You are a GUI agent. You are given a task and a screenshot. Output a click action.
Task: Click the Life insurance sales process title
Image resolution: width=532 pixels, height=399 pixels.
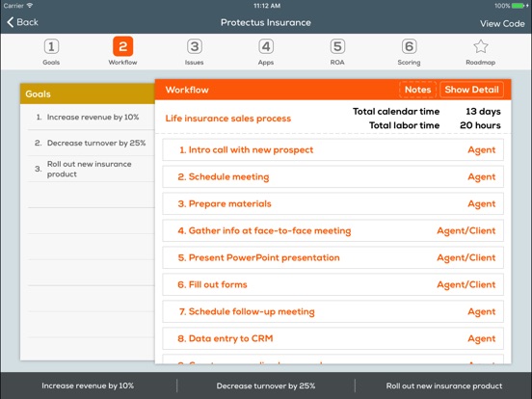[x=228, y=119]
